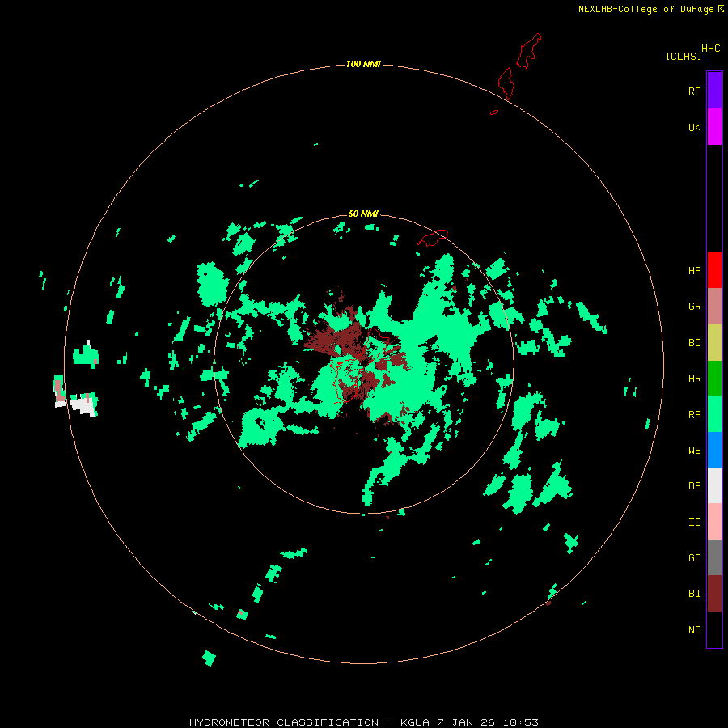Click the white DS echo patch at west edge
The width and height of the screenshot is (728, 728).
(x=83, y=405)
